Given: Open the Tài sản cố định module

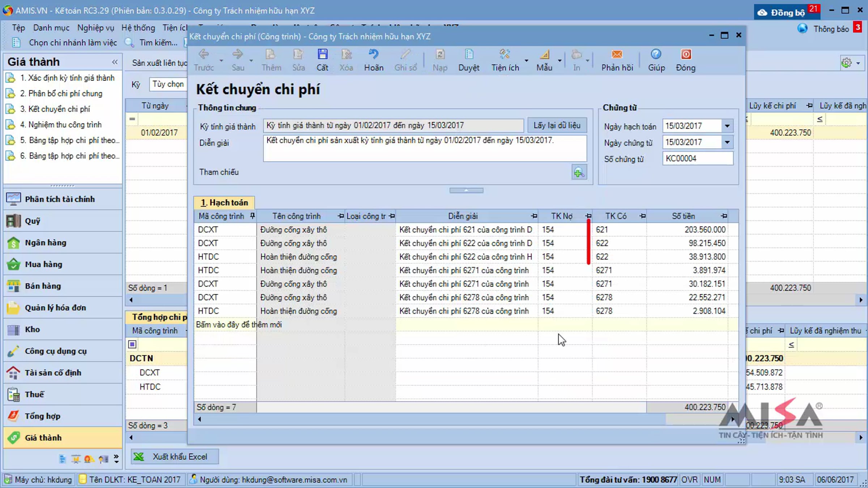Looking at the screenshot, I should [63, 373].
